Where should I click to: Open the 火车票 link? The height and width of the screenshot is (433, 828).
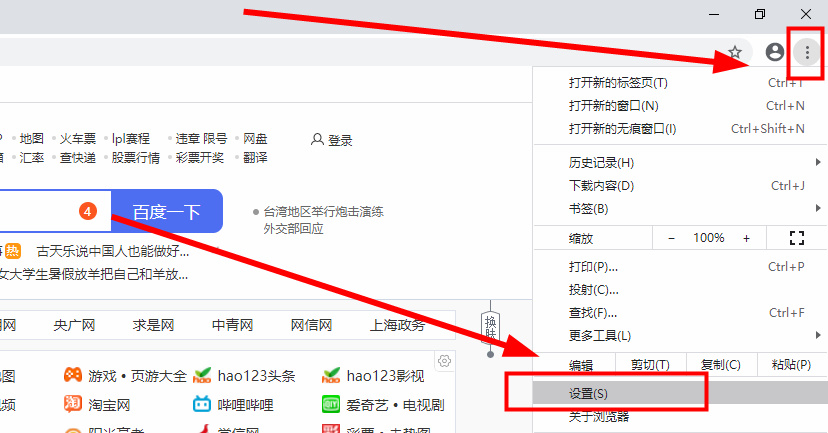click(78, 139)
